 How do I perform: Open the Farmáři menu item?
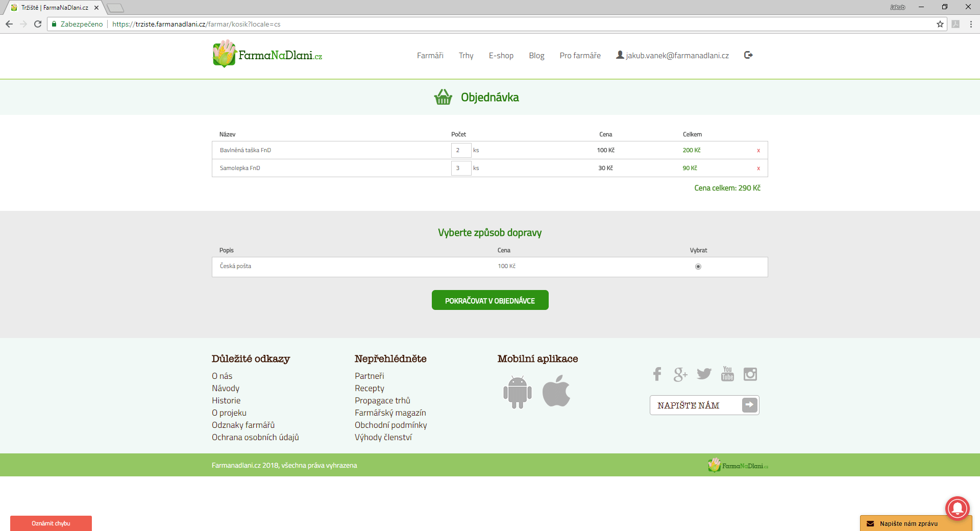(x=430, y=56)
